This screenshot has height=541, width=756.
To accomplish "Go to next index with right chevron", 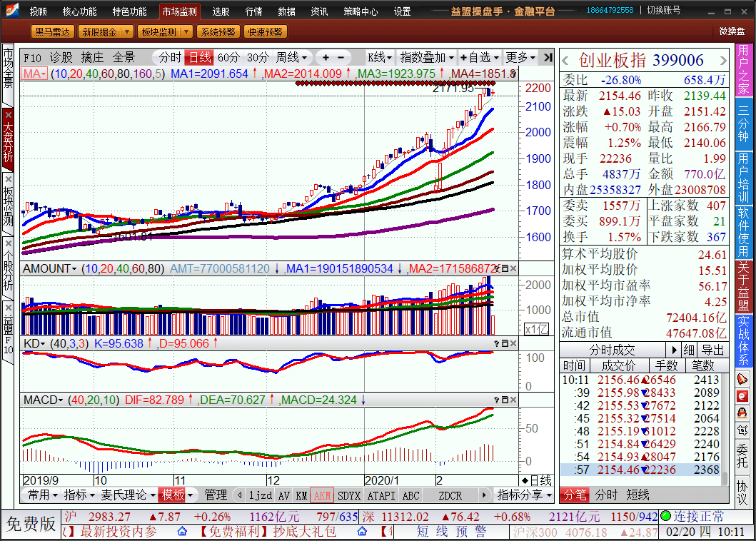I will coord(722,61).
